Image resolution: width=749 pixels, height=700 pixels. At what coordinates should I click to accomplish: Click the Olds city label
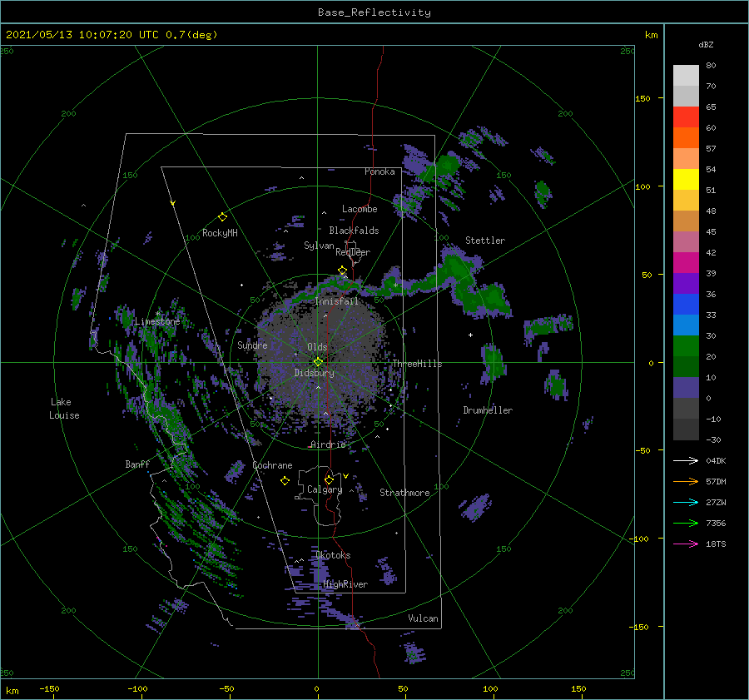[x=317, y=347]
